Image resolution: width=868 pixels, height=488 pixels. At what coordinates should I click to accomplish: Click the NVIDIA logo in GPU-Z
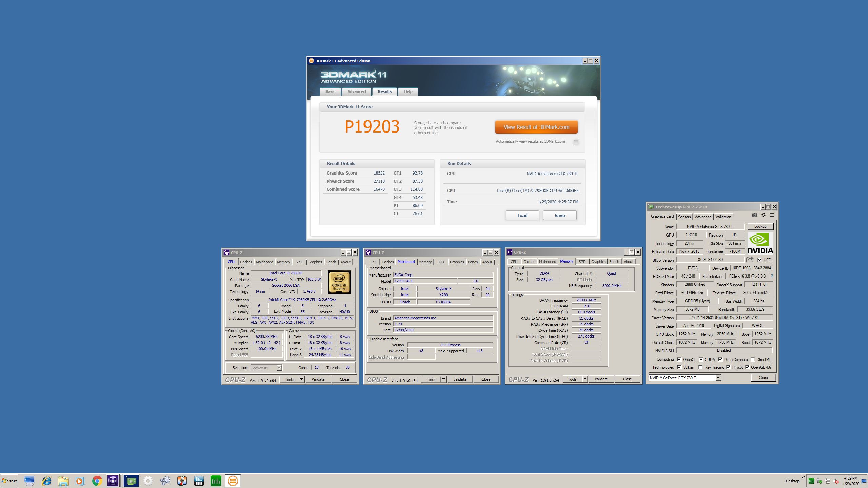760,243
